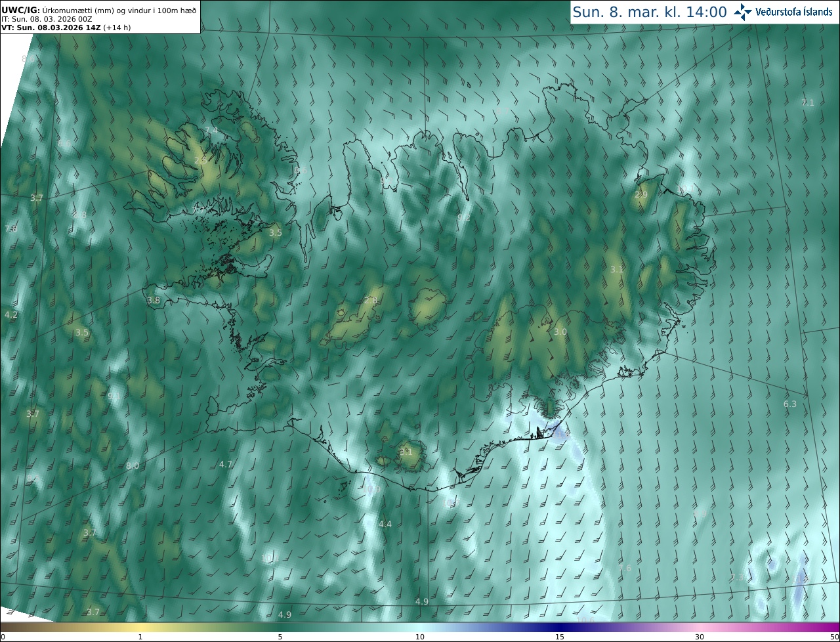Click the 7.4 value on the map
This screenshot has height=642, width=840.
[x=211, y=130]
